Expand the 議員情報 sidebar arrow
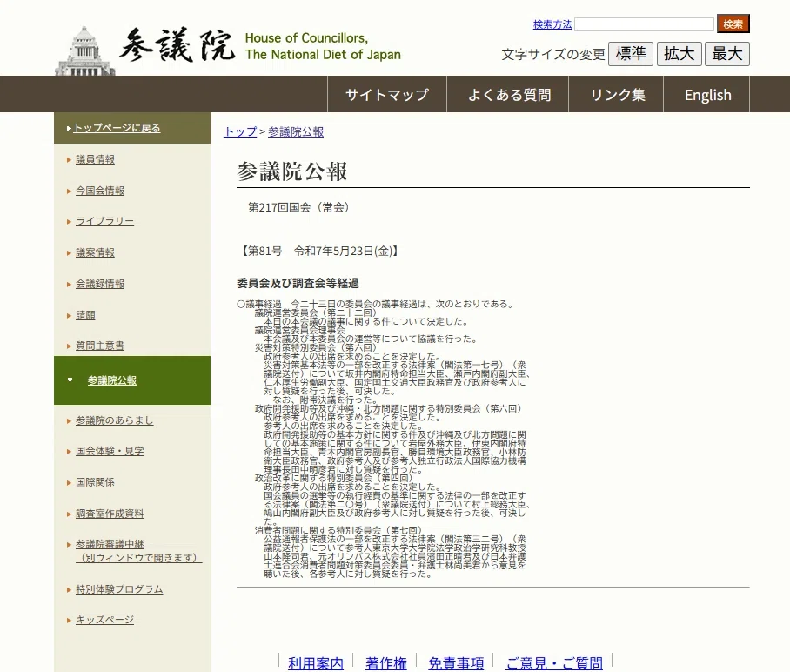Screen dimensions: 790x672 click(69, 160)
